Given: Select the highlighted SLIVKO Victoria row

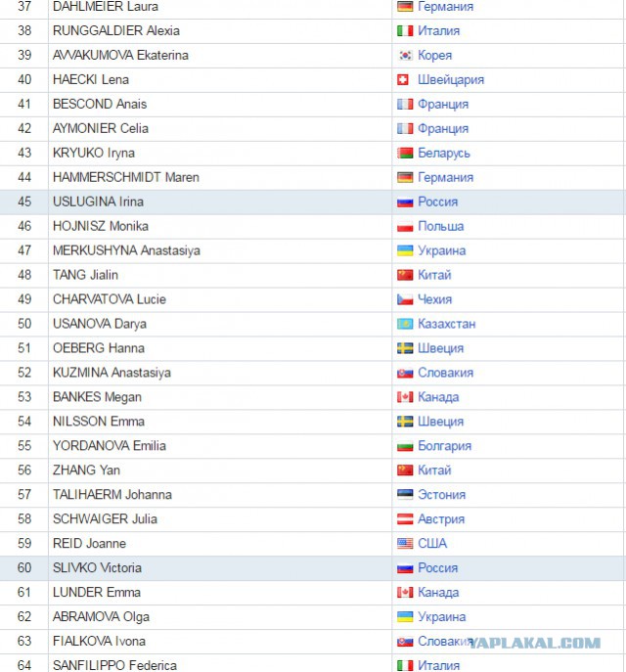Looking at the screenshot, I should click(313, 568).
